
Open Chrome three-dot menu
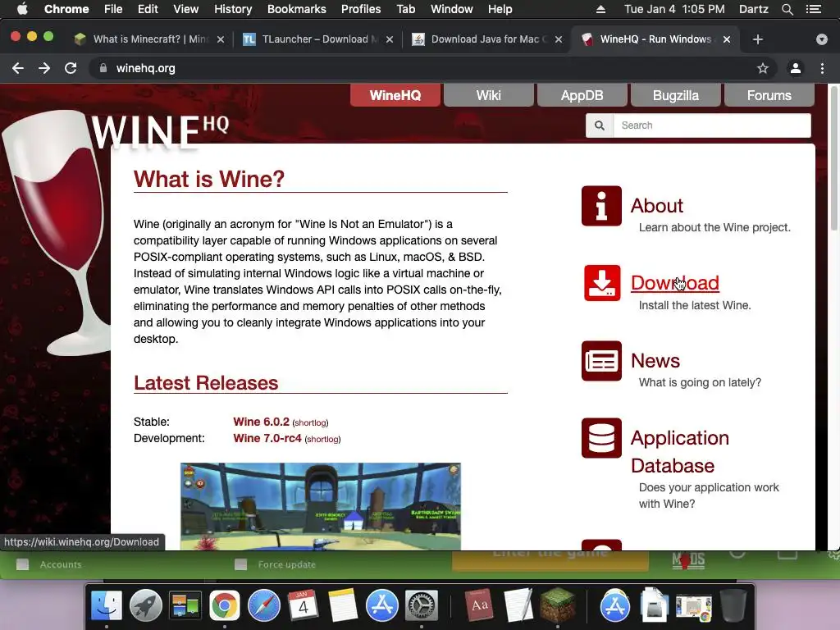coord(822,68)
